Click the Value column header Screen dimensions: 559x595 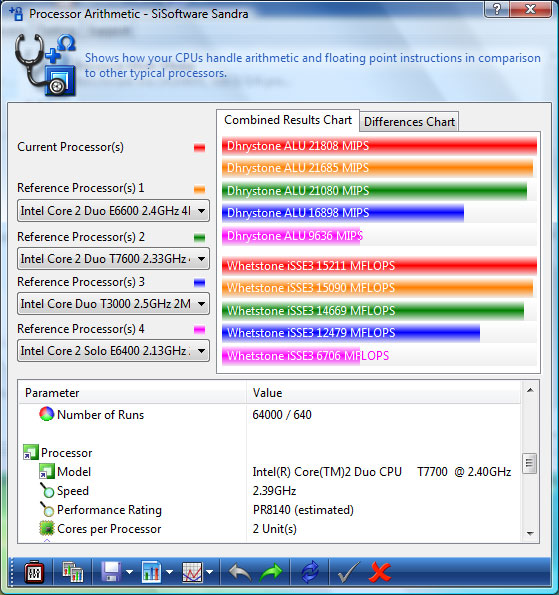[383, 392]
